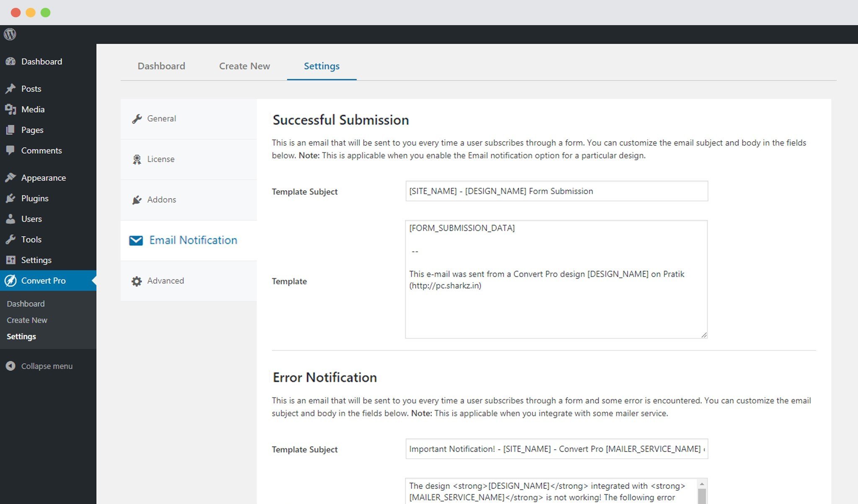
Task: Click the Pages icon in sidebar
Action: tap(10, 130)
